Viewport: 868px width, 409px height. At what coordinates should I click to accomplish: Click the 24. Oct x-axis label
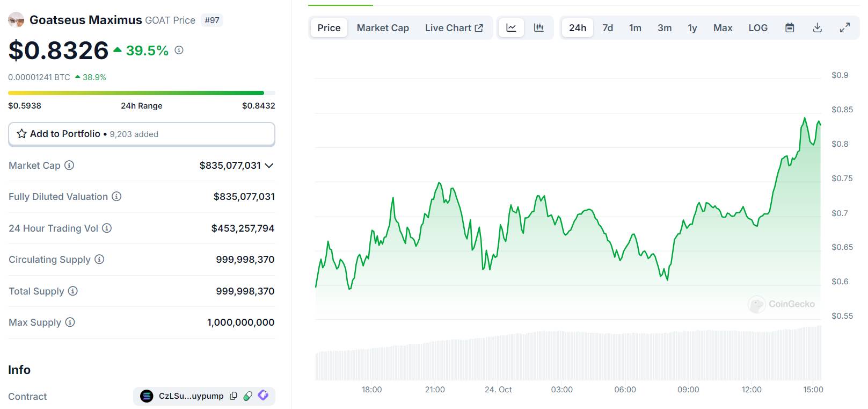[x=498, y=390]
